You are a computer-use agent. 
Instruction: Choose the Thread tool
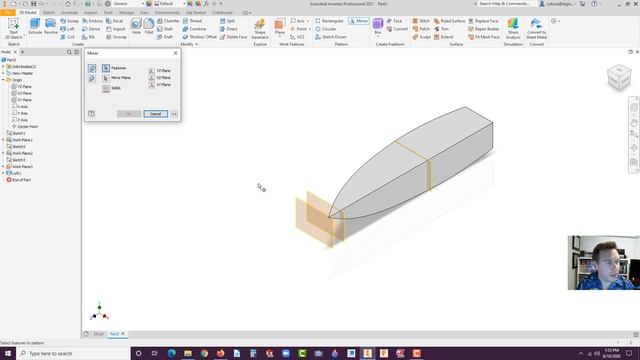(192, 21)
